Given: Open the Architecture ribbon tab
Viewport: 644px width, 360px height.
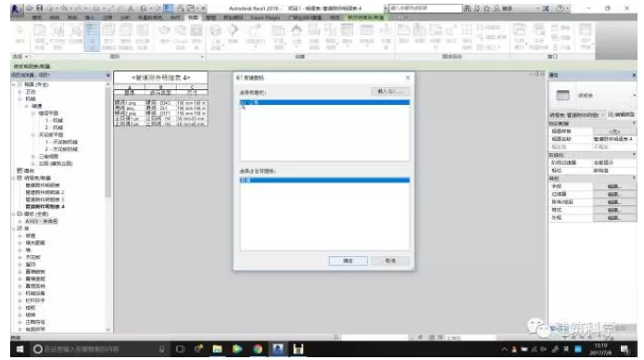Looking at the screenshot, I should 37,18.
